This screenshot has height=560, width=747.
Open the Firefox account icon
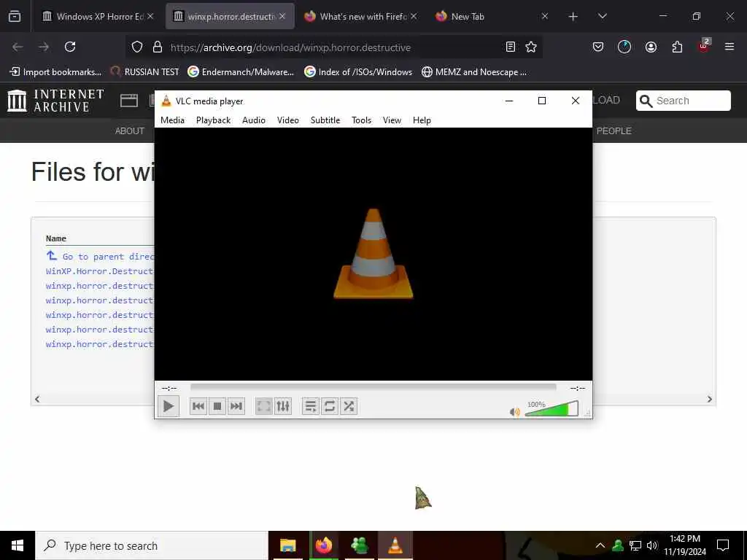coord(651,47)
